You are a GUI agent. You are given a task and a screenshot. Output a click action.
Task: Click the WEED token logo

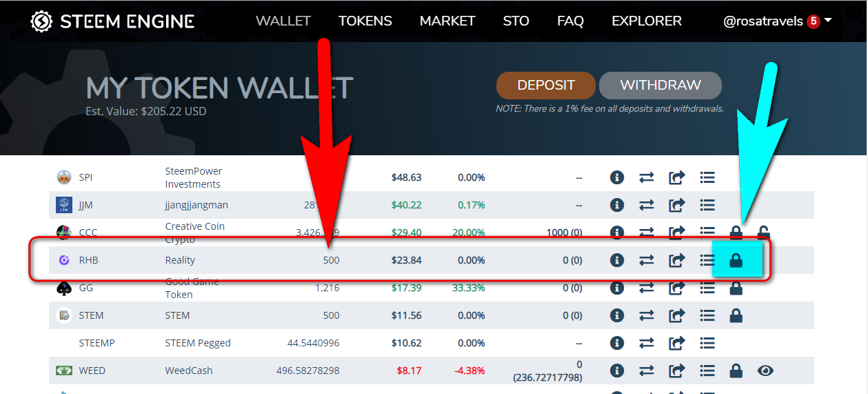pyautogui.click(x=64, y=371)
